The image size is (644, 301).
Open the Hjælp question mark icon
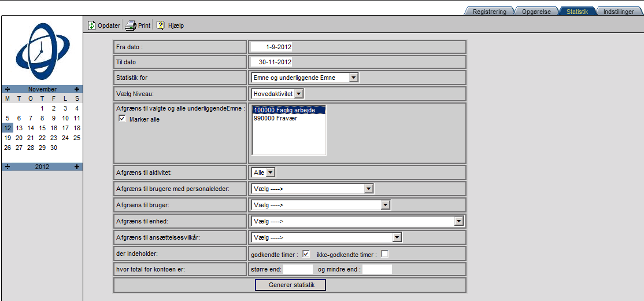click(161, 25)
